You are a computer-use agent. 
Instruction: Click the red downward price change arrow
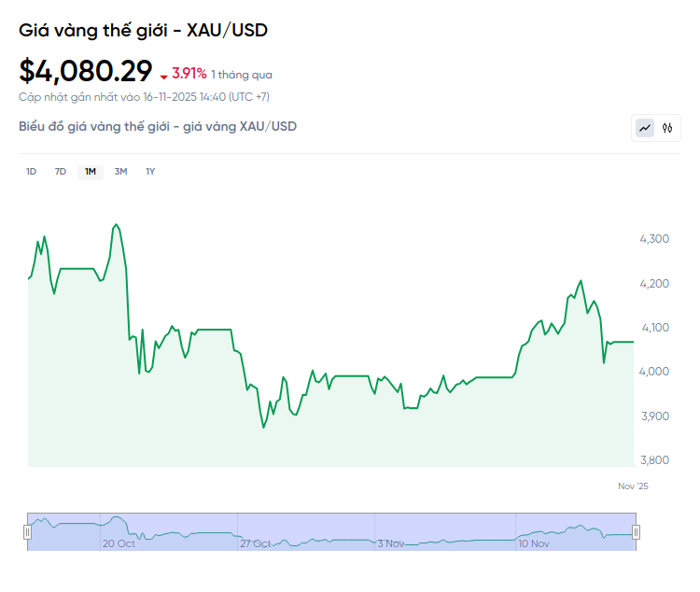[x=164, y=76]
